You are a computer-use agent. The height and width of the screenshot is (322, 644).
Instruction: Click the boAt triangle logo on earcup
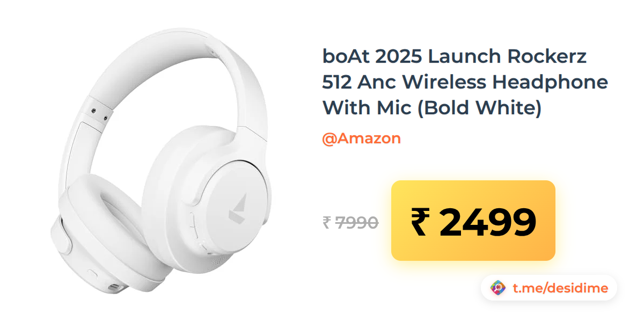[x=238, y=209]
